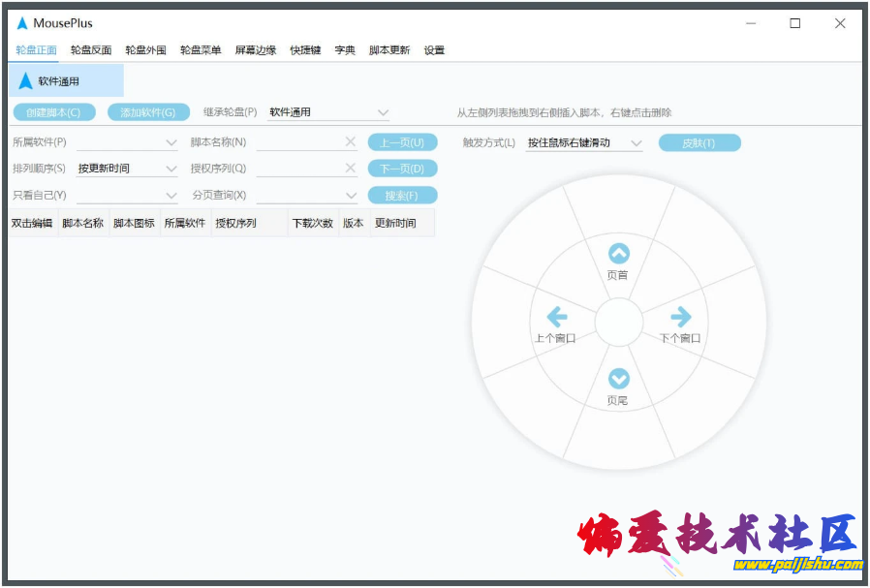The height and width of the screenshot is (588, 870).
Task: Clear the 脚本名称 field with X icon
Action: click(x=351, y=142)
